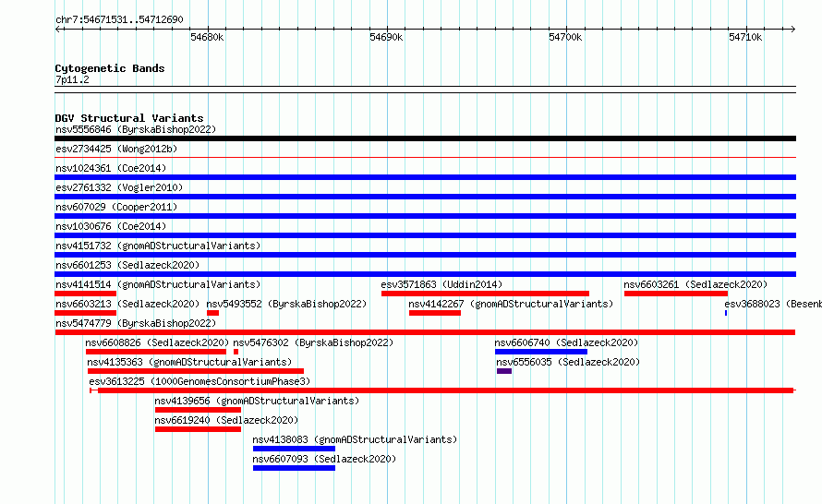Click the black bar of nsv5556846
The image size is (822, 504).
click(x=425, y=138)
